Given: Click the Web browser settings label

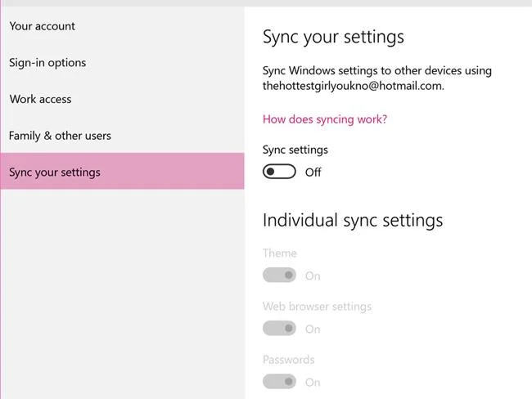Looking at the screenshot, I should 317,307.
